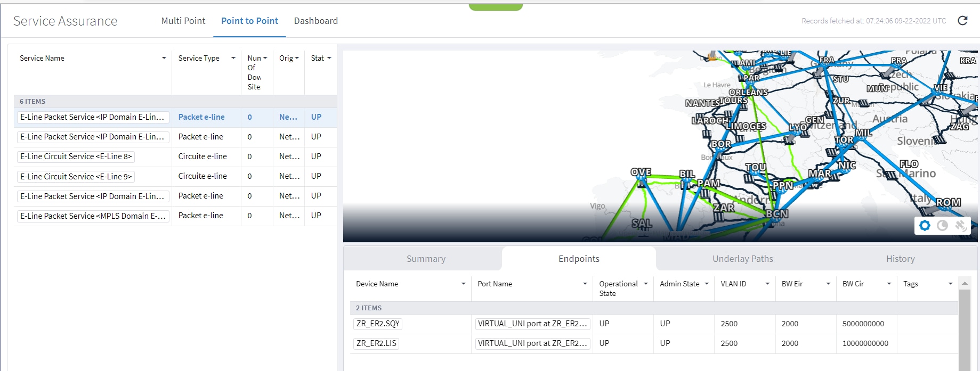This screenshot has width=980, height=371.
Task: Open Service Name column menu
Action: 164,58
